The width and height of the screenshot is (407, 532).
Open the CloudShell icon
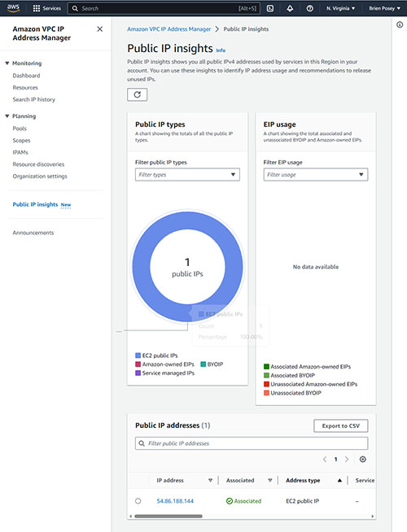(270, 8)
